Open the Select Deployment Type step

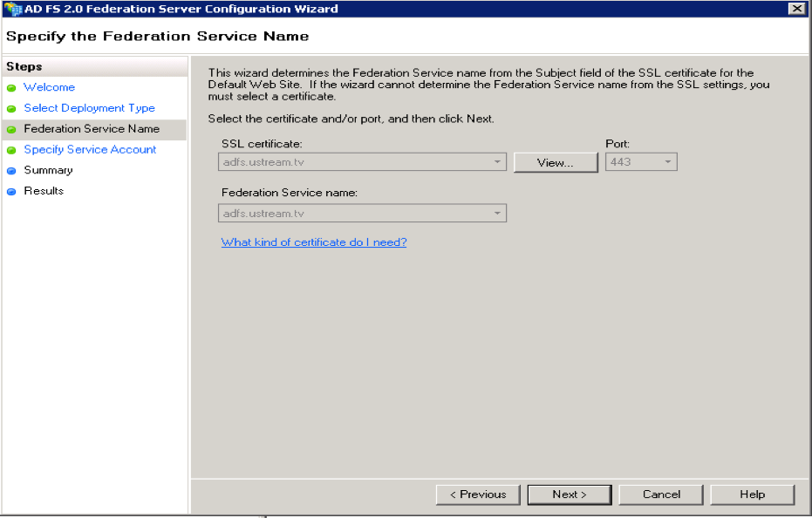(x=90, y=108)
